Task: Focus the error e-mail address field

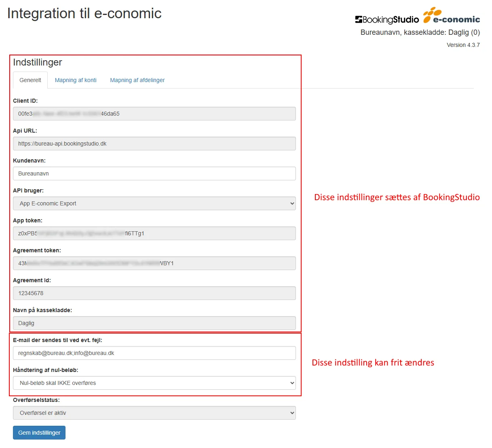Action: [154, 353]
